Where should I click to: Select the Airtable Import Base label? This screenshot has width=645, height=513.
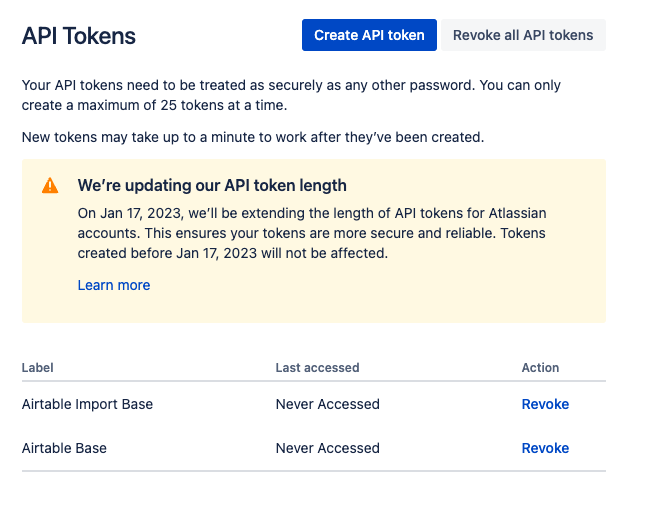point(87,404)
